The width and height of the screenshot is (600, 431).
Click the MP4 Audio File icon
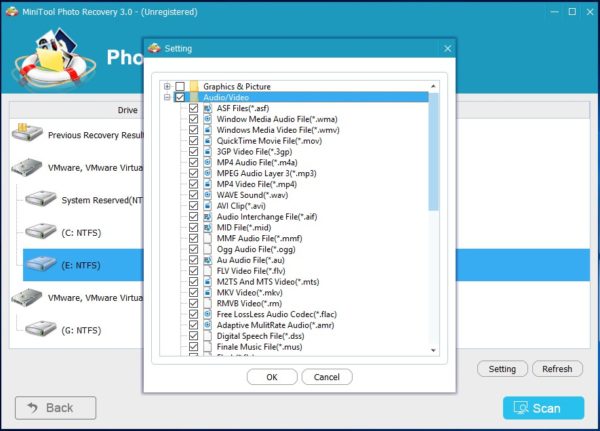tap(207, 163)
